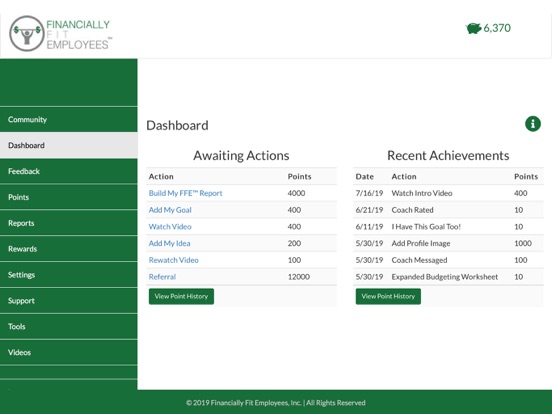Go to Rewards in the sidebar
Screen dimensions: 552x414
(x=69, y=249)
